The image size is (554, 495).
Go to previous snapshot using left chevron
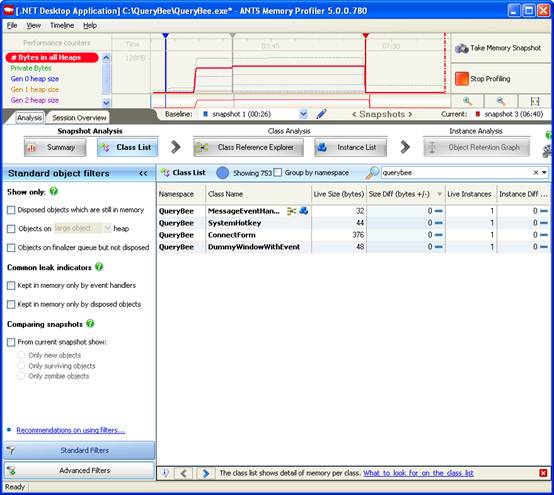354,114
